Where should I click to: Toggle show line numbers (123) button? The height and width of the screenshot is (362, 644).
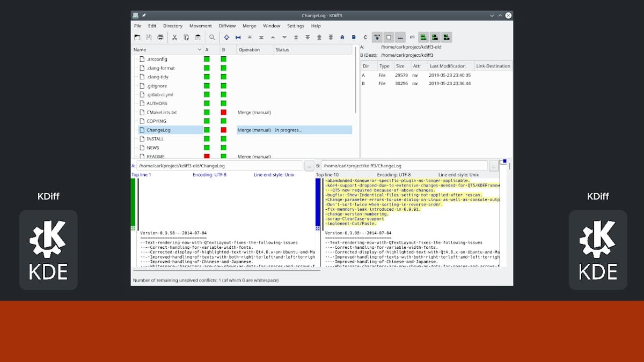point(412,38)
